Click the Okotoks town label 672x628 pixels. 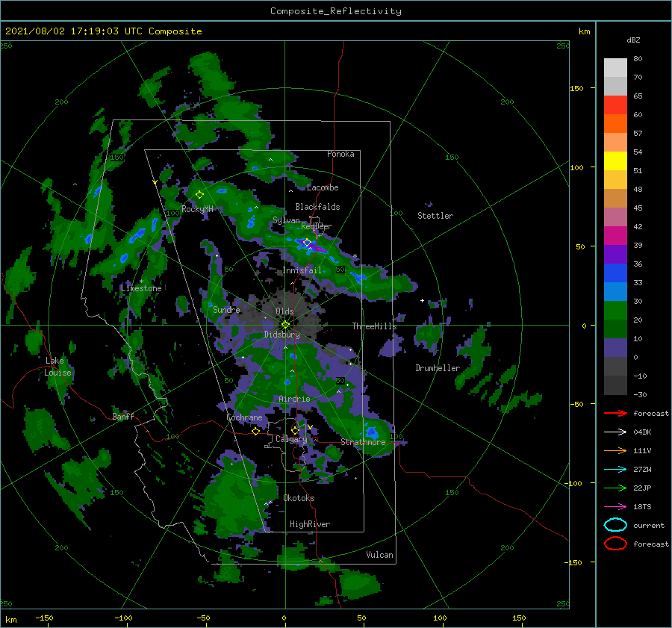tap(299, 498)
